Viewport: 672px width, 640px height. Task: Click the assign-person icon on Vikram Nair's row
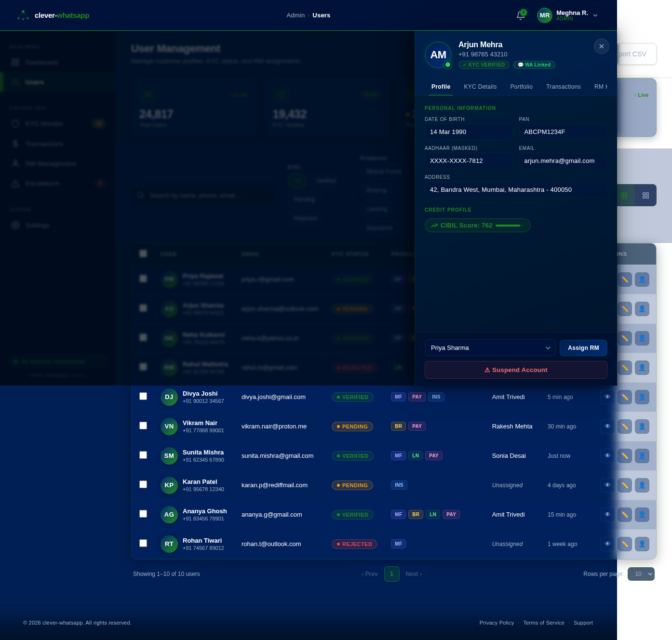642,426
